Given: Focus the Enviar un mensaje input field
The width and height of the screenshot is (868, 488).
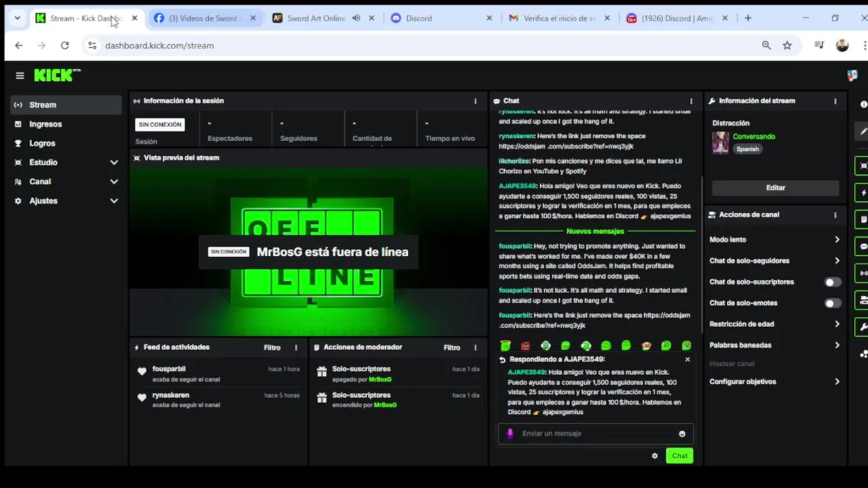Looking at the screenshot, I should pos(595,434).
